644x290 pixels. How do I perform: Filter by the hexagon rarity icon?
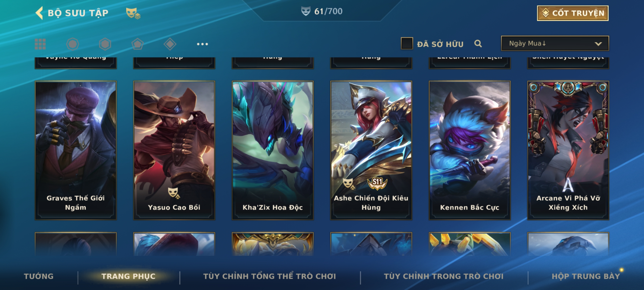pyautogui.click(x=105, y=44)
